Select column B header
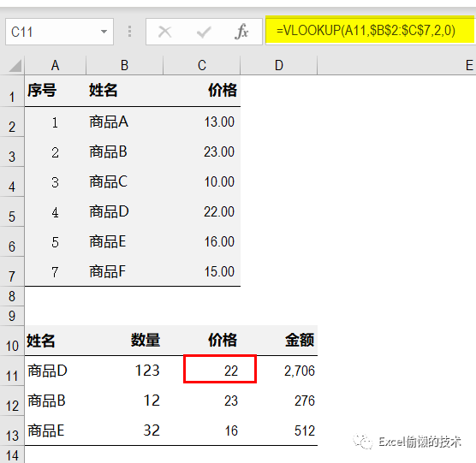Screen dimensions: 476x463 [x=124, y=65]
